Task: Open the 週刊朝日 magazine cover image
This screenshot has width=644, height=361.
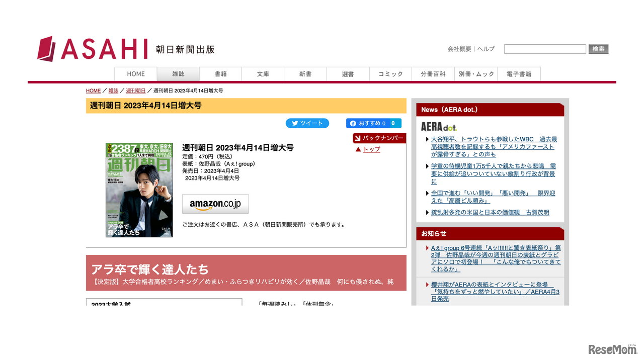Action: [139, 190]
